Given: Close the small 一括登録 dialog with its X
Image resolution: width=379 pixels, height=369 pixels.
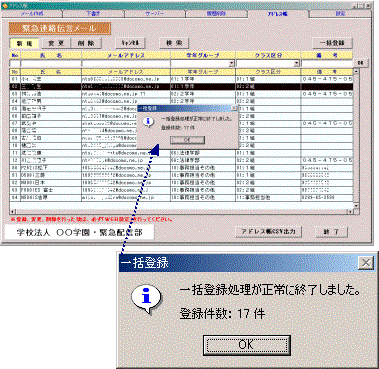Looking at the screenshot, I should 234,108.
